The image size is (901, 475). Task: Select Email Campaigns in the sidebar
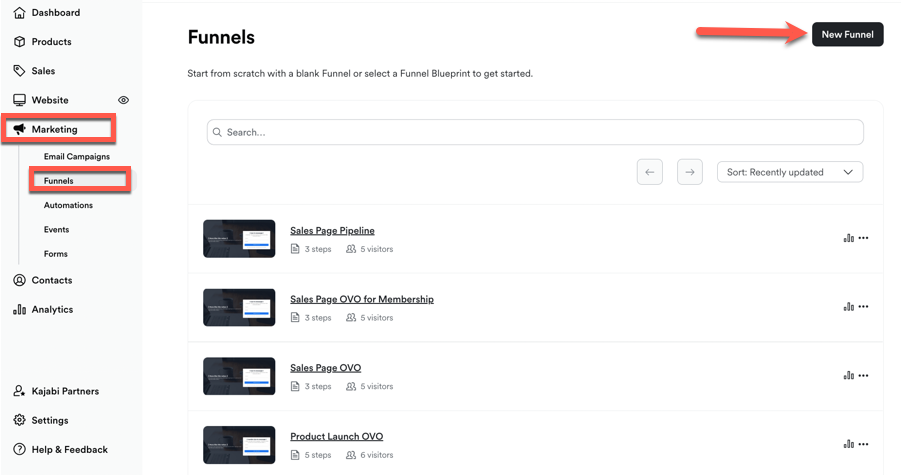pyautogui.click(x=76, y=157)
